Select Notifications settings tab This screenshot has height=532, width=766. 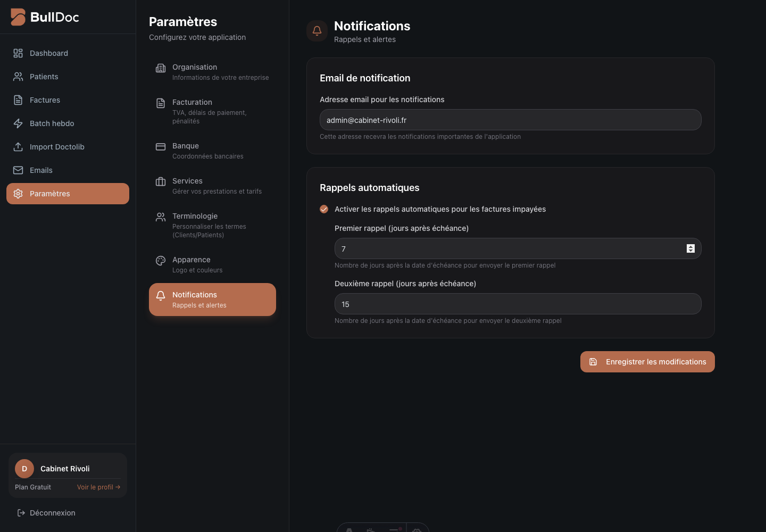click(212, 300)
